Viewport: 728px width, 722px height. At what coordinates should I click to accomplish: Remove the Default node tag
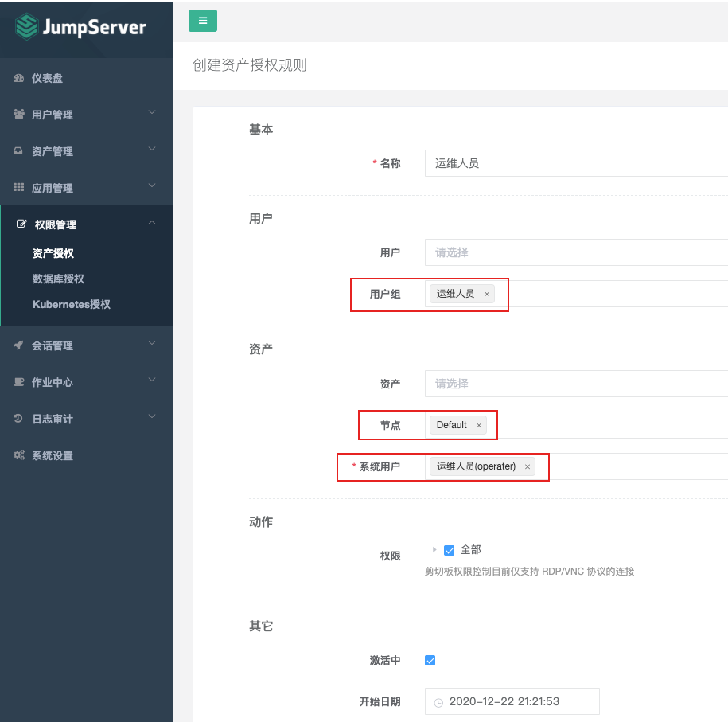tap(479, 426)
